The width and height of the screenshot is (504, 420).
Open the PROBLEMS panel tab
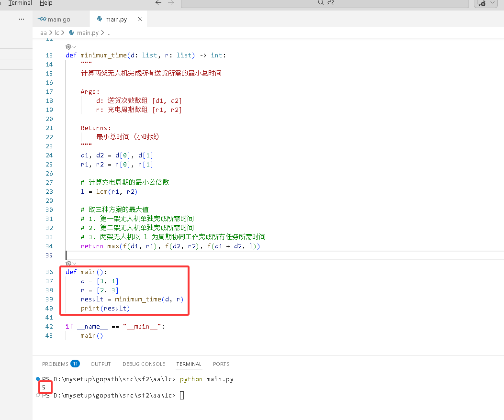coord(55,364)
